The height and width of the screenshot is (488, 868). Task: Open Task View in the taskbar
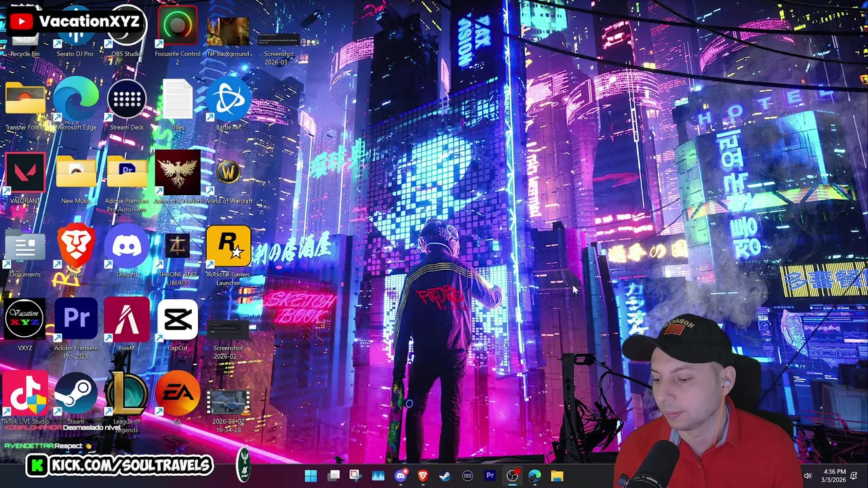click(334, 476)
